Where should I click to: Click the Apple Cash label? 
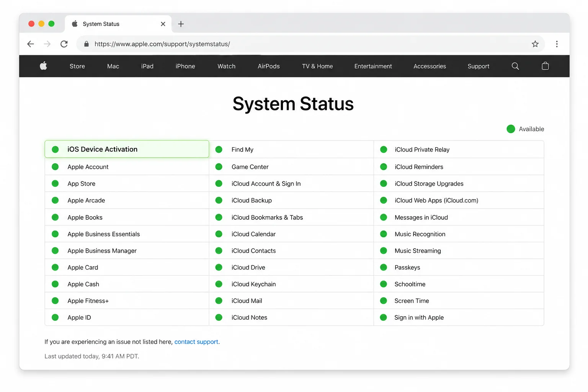click(83, 284)
